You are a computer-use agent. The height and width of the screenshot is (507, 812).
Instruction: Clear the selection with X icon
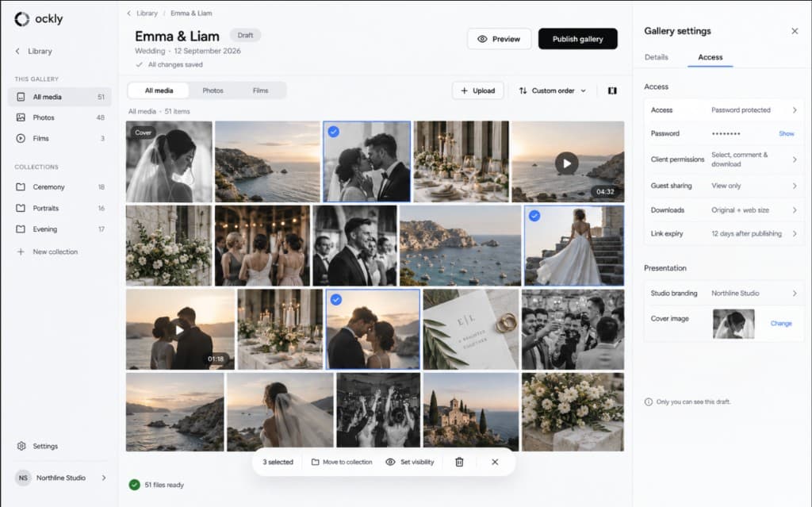pyautogui.click(x=495, y=463)
